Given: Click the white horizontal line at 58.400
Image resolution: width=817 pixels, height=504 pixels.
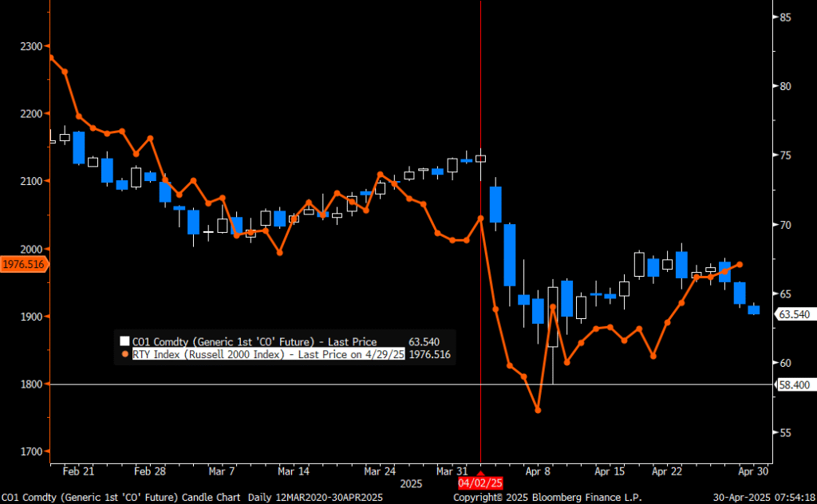Looking at the screenshot, I should (411, 384).
